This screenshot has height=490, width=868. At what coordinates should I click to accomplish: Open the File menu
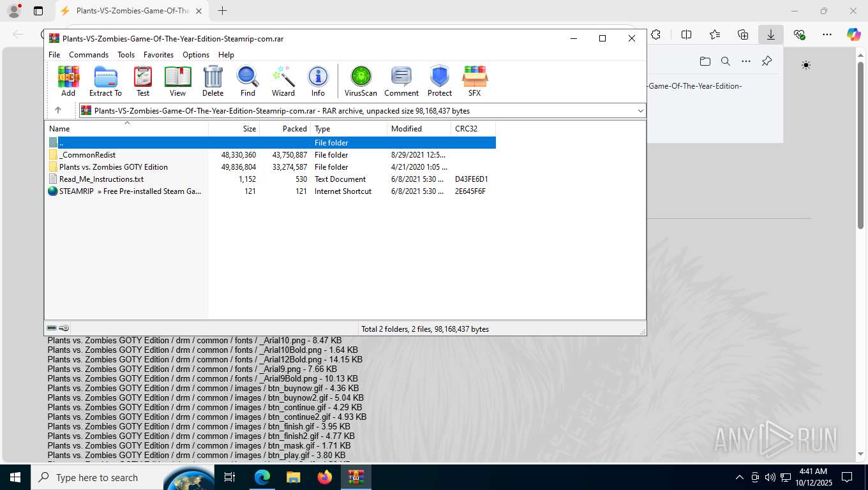(54, 55)
